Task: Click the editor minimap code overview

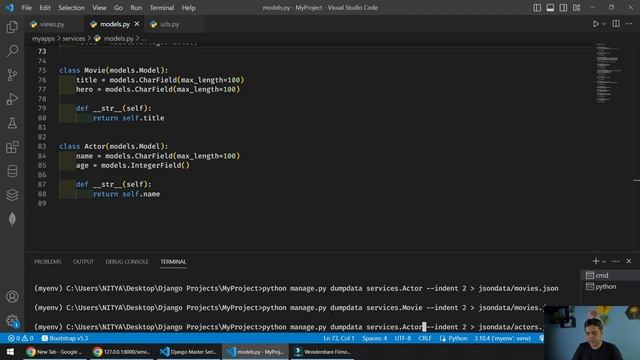Action: click(x=609, y=73)
